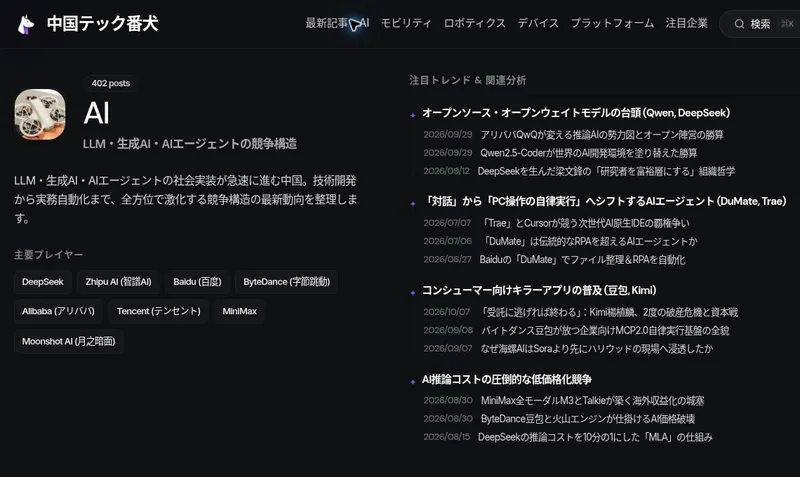
Task: Click the subtitle LLM・生成AI・AIエージェントの競争構造
Action: [190, 144]
